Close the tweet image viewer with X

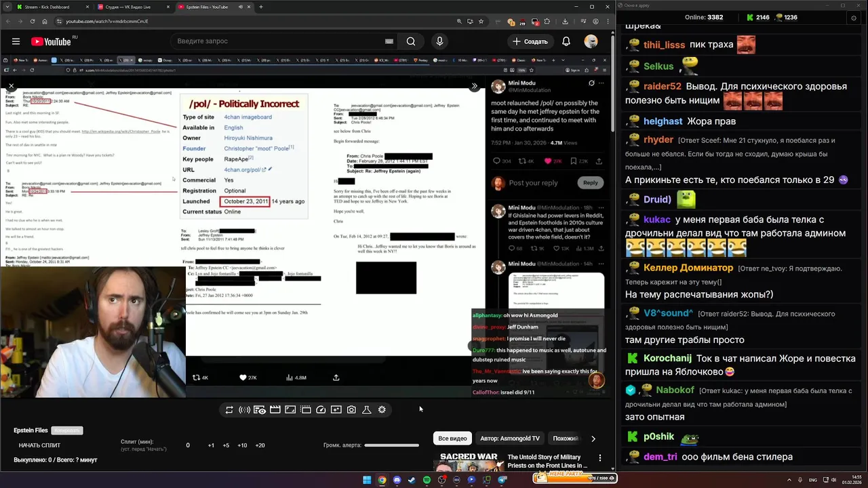11,86
